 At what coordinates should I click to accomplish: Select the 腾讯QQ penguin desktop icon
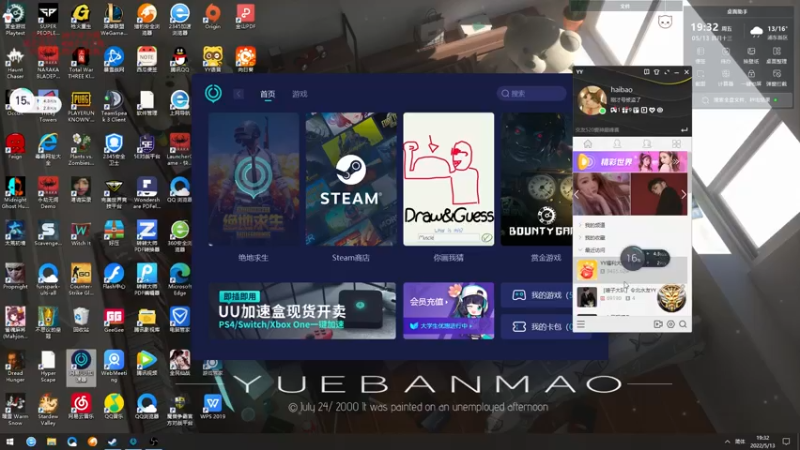pos(180,60)
